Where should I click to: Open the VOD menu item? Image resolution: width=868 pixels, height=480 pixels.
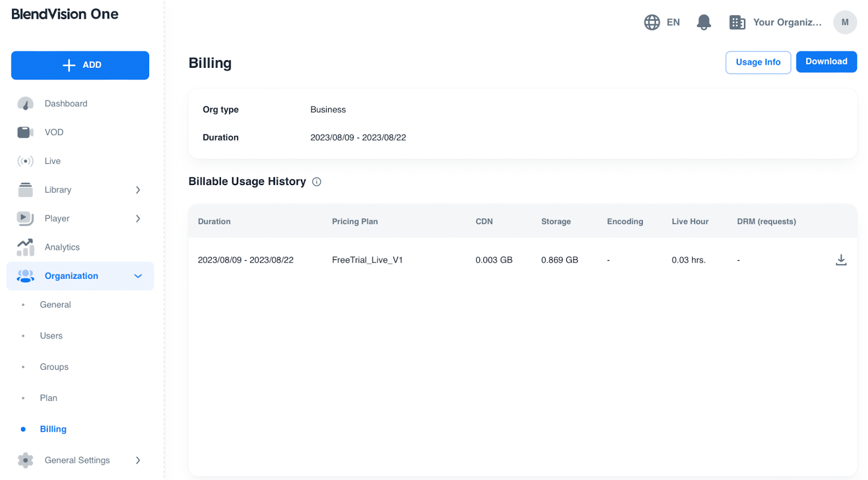[x=54, y=132]
